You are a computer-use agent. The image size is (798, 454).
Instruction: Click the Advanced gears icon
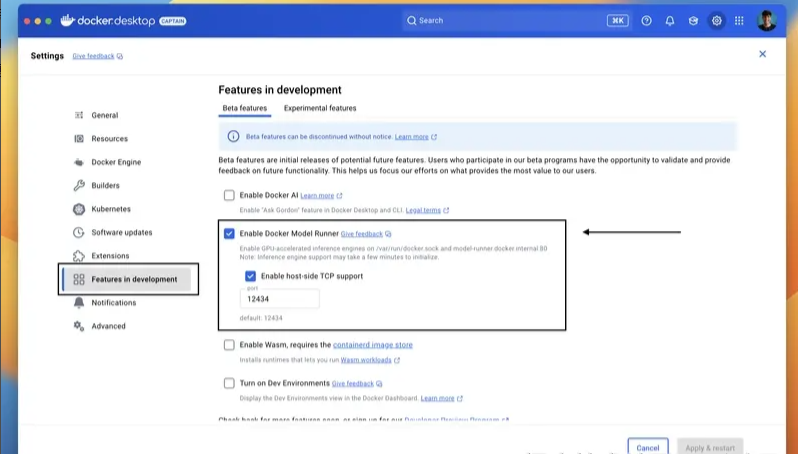click(x=79, y=326)
